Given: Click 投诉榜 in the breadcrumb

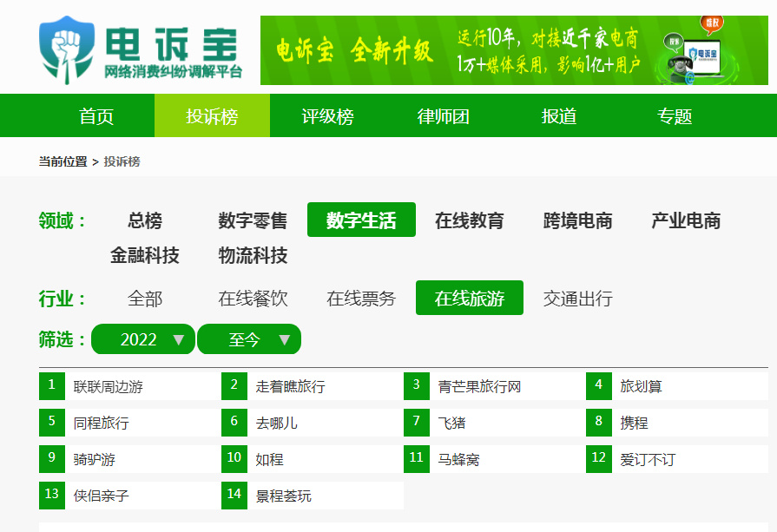Looking at the screenshot, I should point(122,161).
